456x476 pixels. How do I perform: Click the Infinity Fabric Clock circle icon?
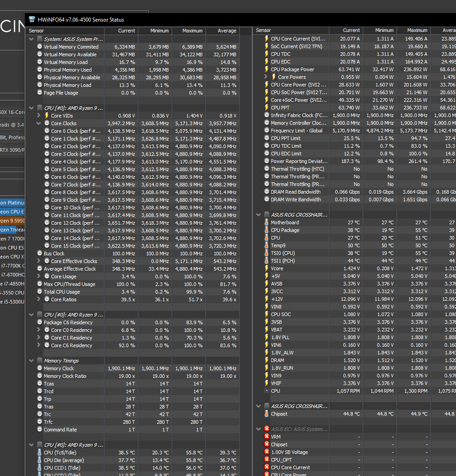pyautogui.click(x=267, y=115)
